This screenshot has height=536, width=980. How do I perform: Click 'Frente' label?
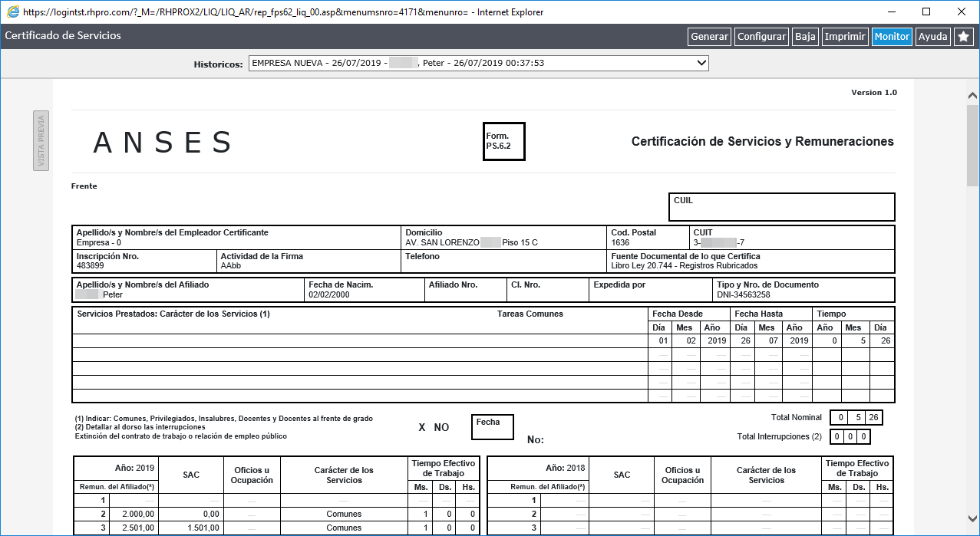pos(84,186)
